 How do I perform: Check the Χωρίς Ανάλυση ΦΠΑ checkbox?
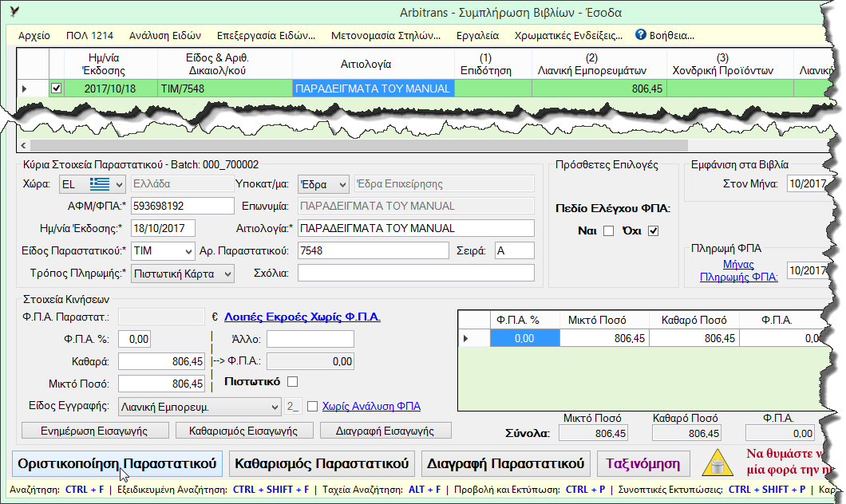[312, 407]
